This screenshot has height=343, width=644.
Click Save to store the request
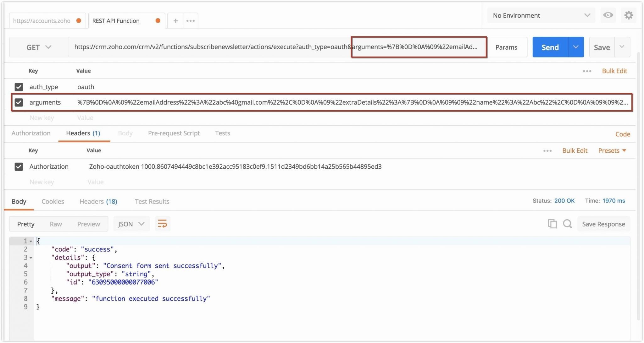(602, 47)
